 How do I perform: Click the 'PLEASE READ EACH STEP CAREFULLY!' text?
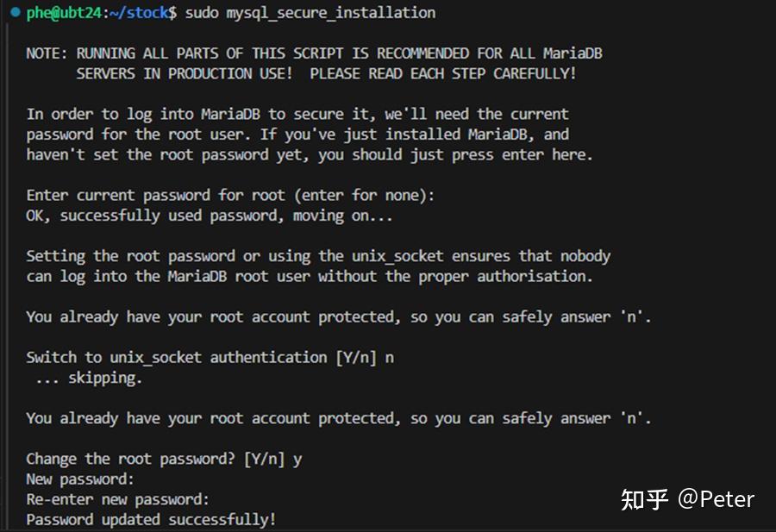[443, 74]
